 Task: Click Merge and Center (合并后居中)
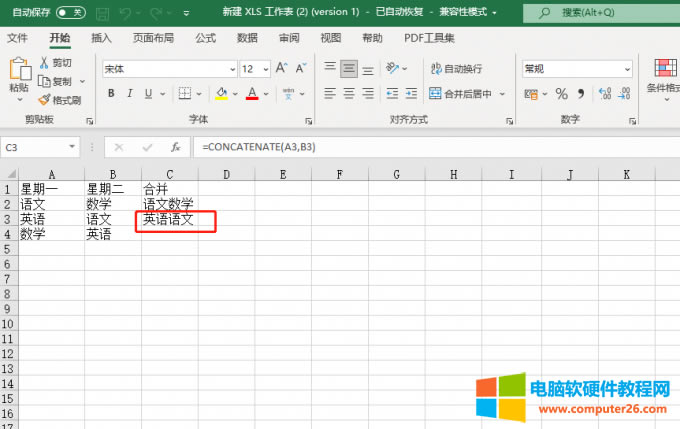(460, 94)
